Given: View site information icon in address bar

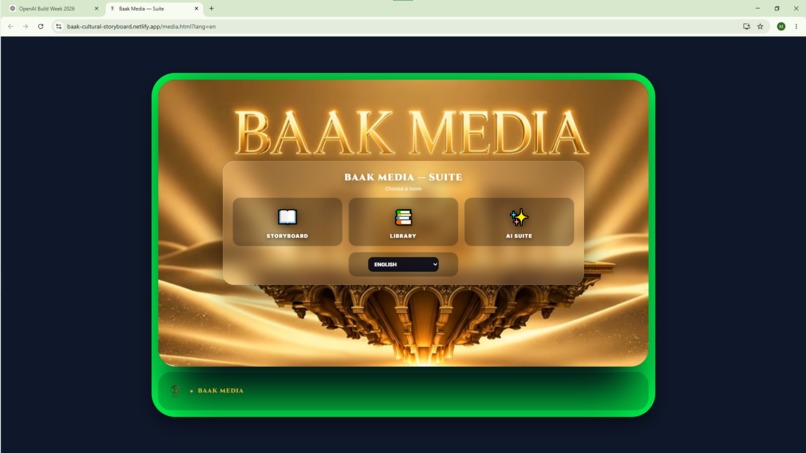Looking at the screenshot, I should pos(59,26).
